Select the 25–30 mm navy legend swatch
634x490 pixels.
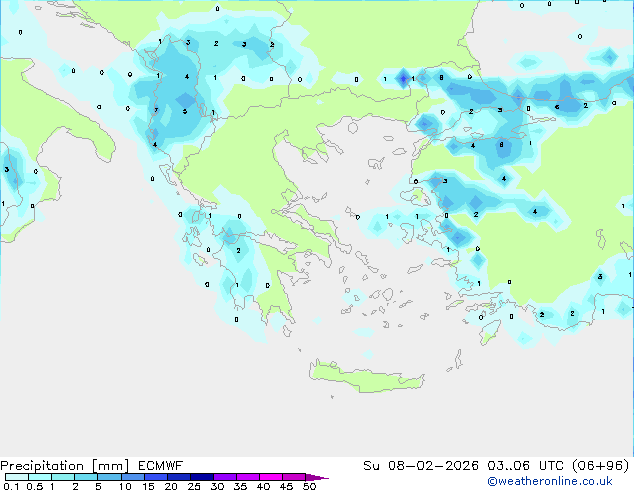(202, 477)
